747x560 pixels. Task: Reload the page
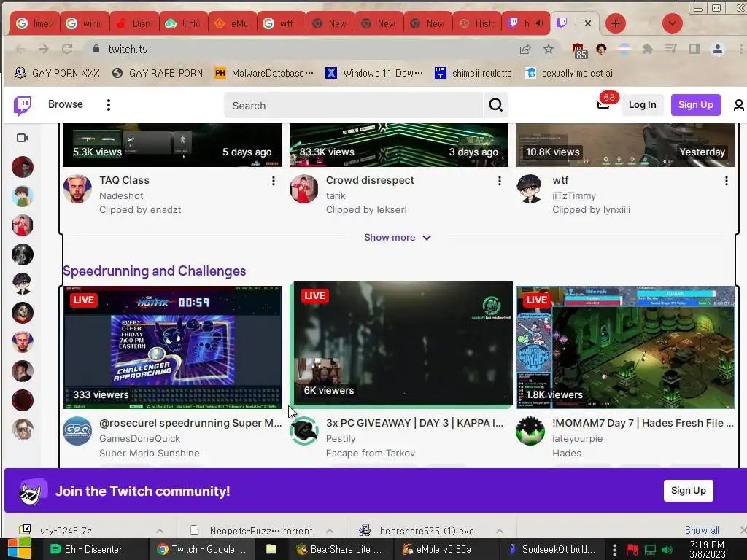pyautogui.click(x=67, y=49)
